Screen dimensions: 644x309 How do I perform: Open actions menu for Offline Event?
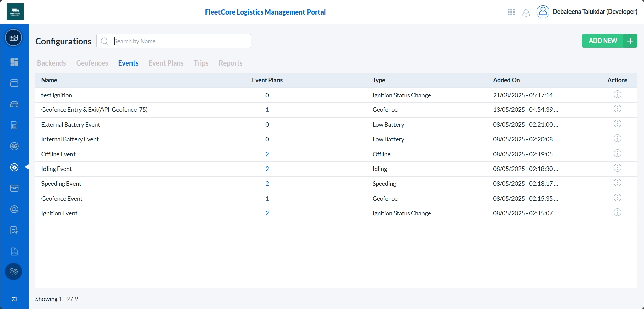(617, 153)
